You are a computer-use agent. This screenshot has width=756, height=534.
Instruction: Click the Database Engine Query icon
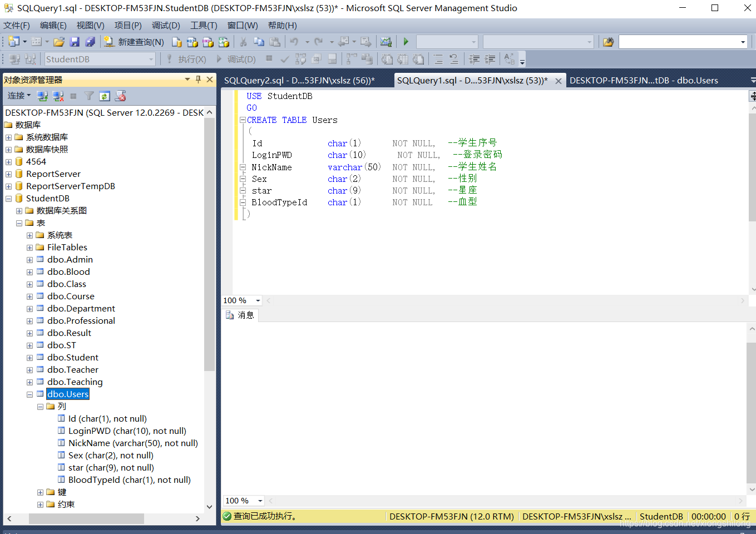click(x=177, y=42)
